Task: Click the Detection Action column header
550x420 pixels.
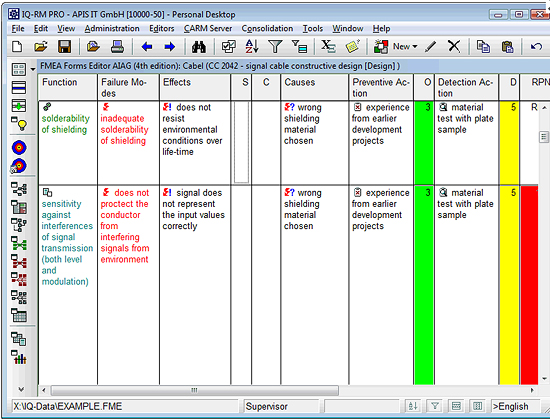Action: 467,87
